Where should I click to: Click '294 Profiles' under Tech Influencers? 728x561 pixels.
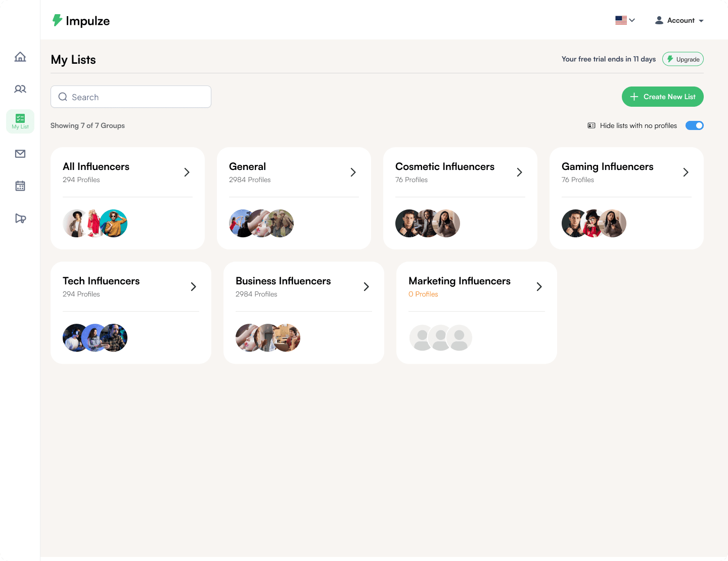(x=81, y=294)
